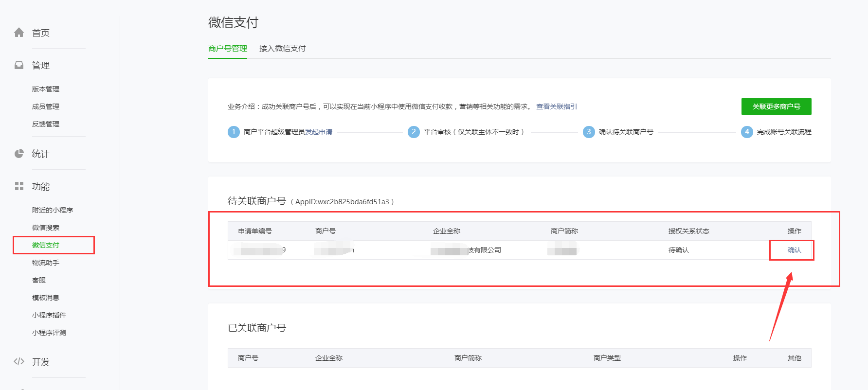
Task: Click 确认 for the pending merchant
Action: click(795, 250)
